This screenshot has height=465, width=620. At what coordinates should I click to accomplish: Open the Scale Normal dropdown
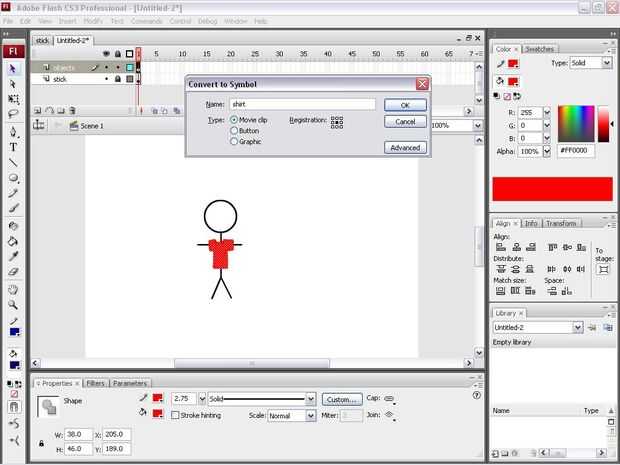[311, 416]
